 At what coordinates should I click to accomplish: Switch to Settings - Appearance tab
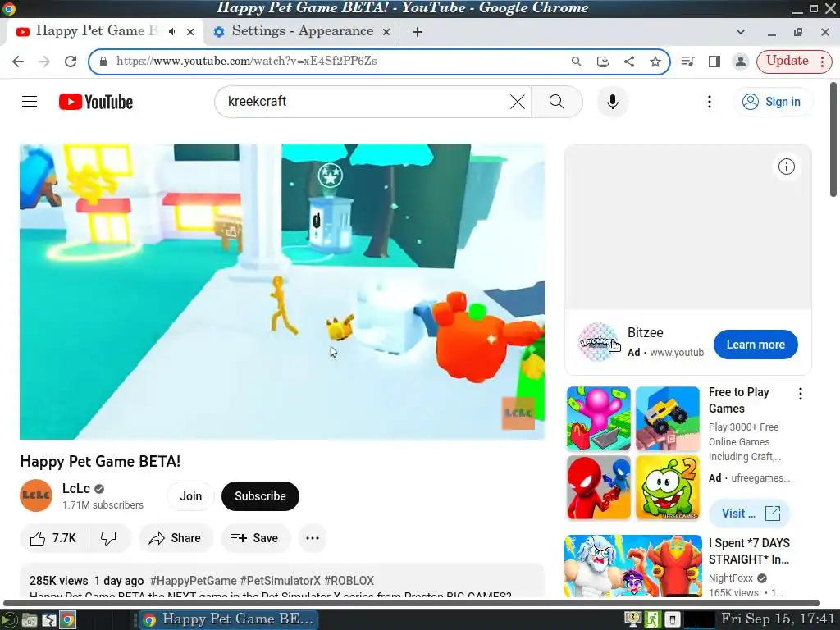[302, 31]
